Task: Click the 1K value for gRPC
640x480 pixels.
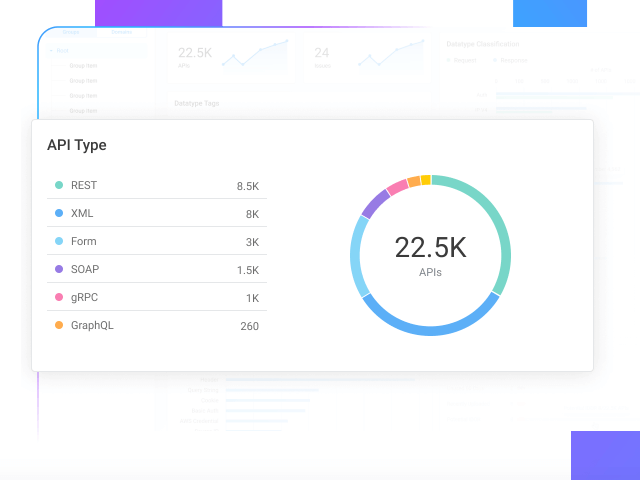Action: [253, 298]
